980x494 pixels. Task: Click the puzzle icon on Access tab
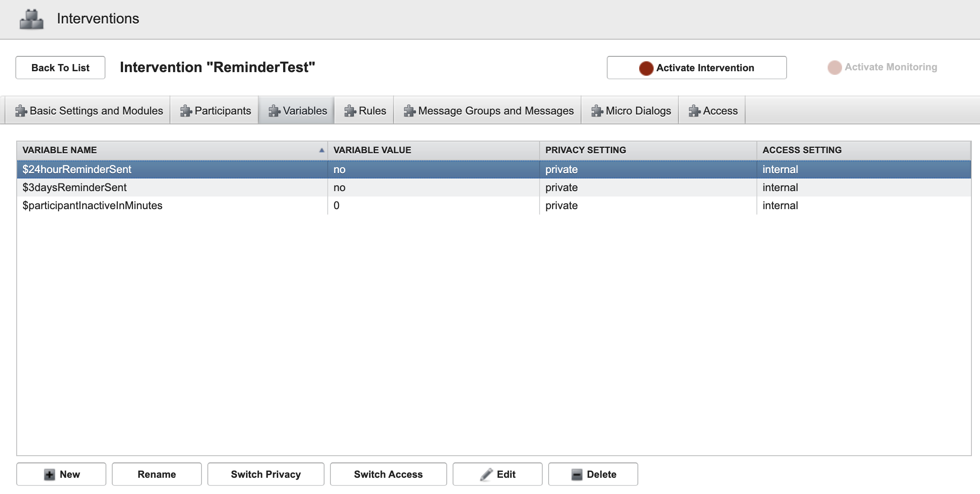point(694,111)
